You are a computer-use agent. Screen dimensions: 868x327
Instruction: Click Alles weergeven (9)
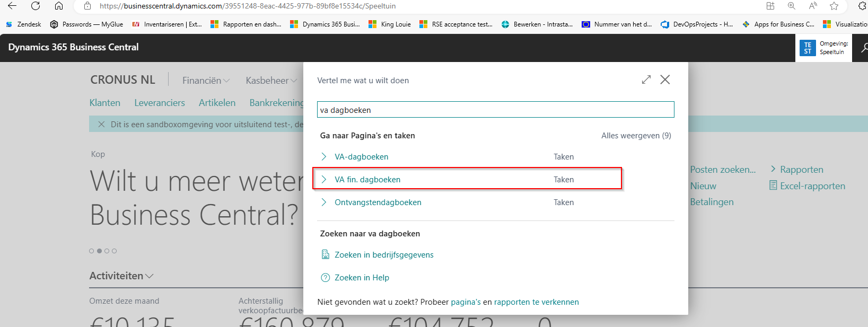point(636,136)
